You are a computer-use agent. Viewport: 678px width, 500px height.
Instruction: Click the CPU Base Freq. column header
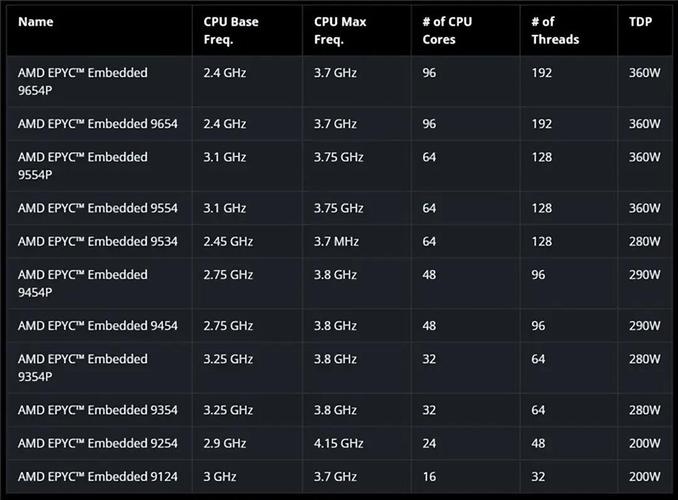(231, 30)
